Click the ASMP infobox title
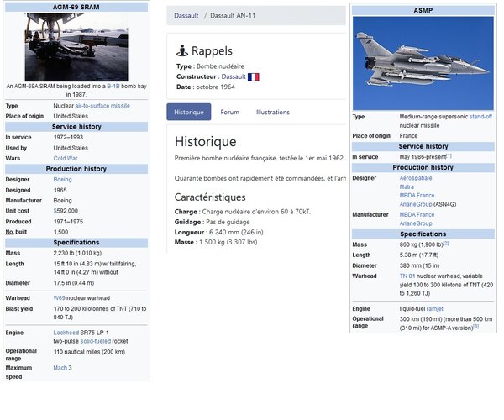The image size is (504, 420). point(423,10)
